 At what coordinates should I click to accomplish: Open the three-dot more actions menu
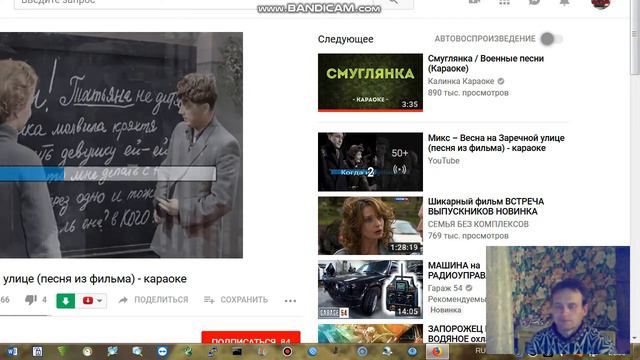point(290,301)
